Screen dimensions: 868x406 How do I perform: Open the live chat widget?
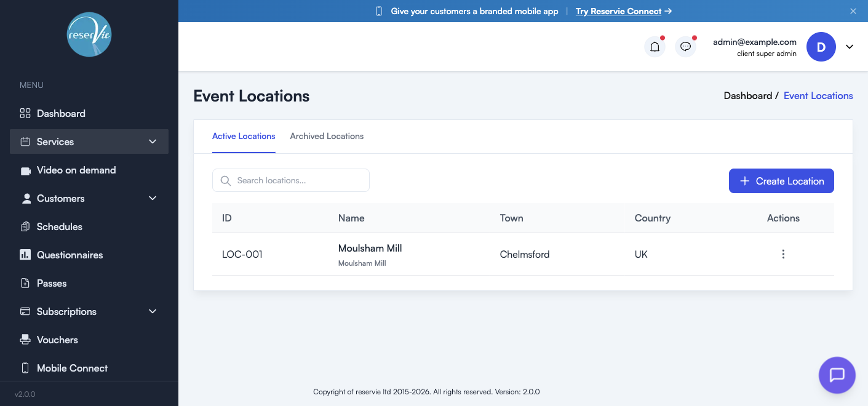click(x=837, y=375)
